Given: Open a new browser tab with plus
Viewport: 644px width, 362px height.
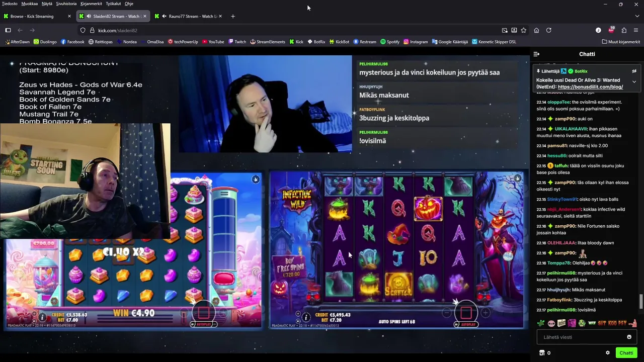Looking at the screenshot, I should (233, 16).
